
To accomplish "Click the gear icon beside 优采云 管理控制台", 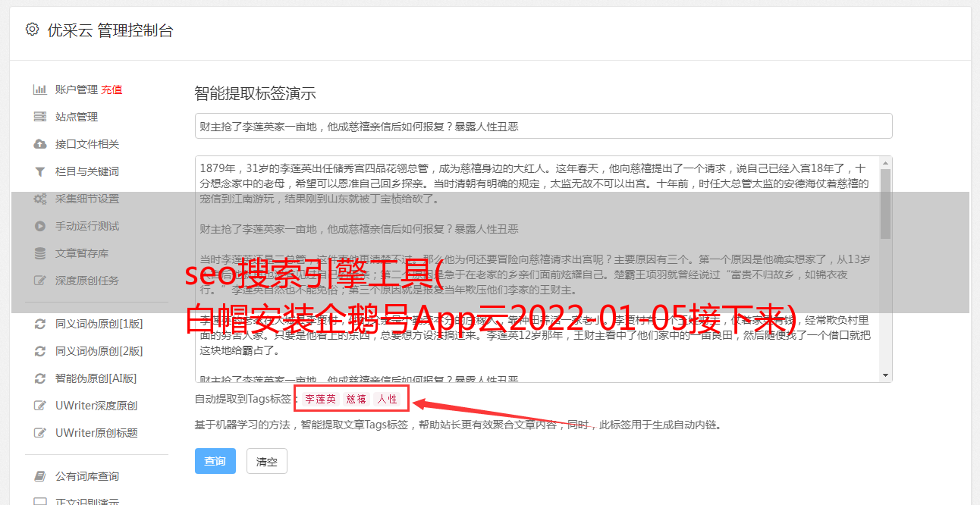I will coord(32,30).
